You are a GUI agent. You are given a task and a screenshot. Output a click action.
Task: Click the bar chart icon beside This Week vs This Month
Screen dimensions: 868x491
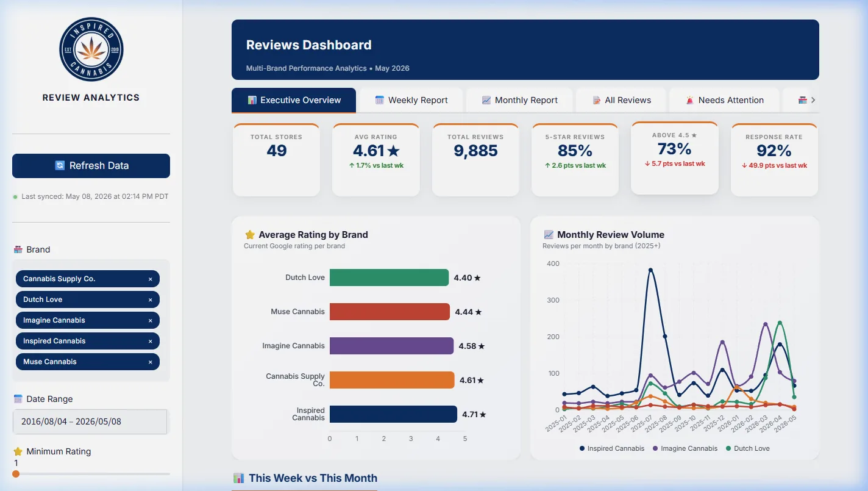238,478
